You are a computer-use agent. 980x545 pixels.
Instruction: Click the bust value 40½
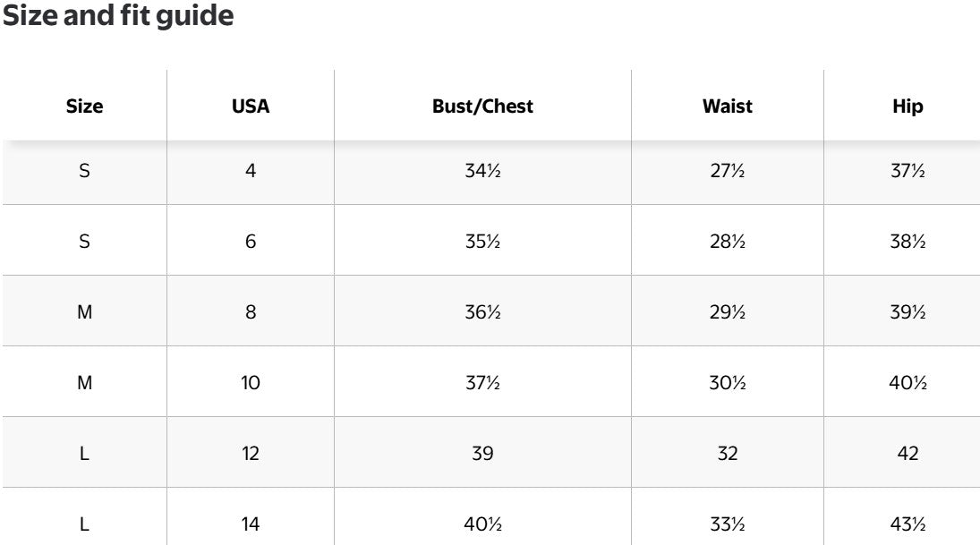[482, 524]
